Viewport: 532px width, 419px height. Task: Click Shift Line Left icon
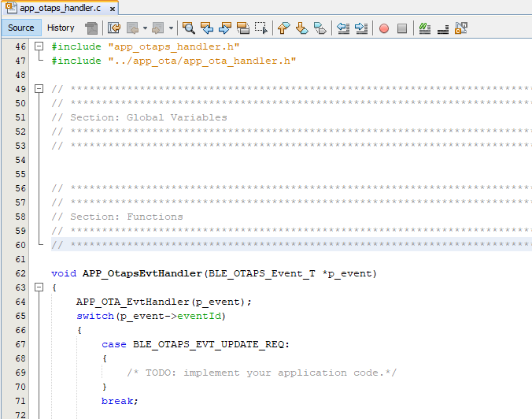tap(343, 28)
